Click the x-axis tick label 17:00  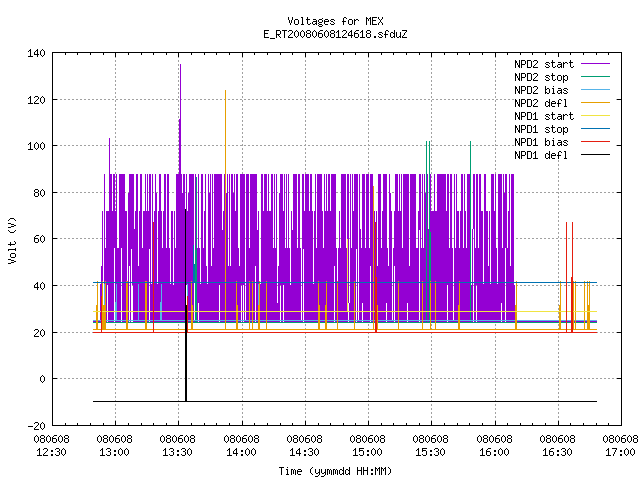pos(620,452)
